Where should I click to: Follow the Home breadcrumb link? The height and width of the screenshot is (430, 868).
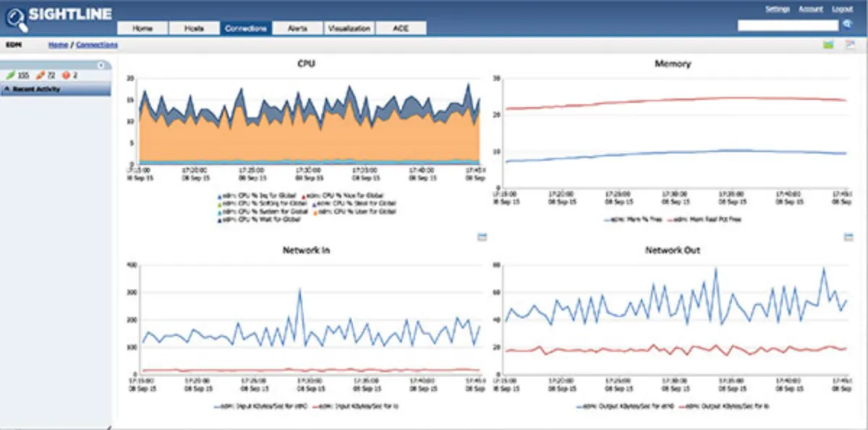[x=59, y=45]
